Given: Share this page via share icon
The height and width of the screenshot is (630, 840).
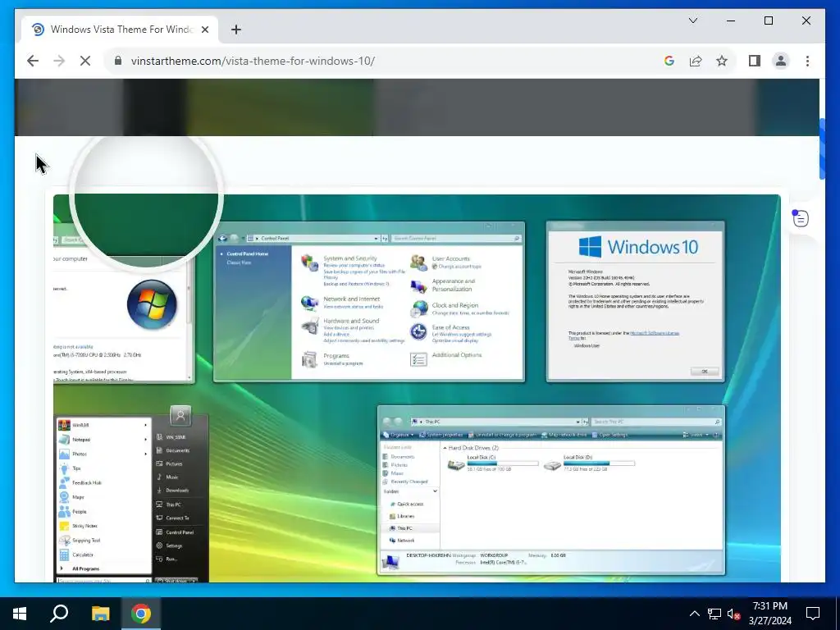Looking at the screenshot, I should [x=696, y=61].
